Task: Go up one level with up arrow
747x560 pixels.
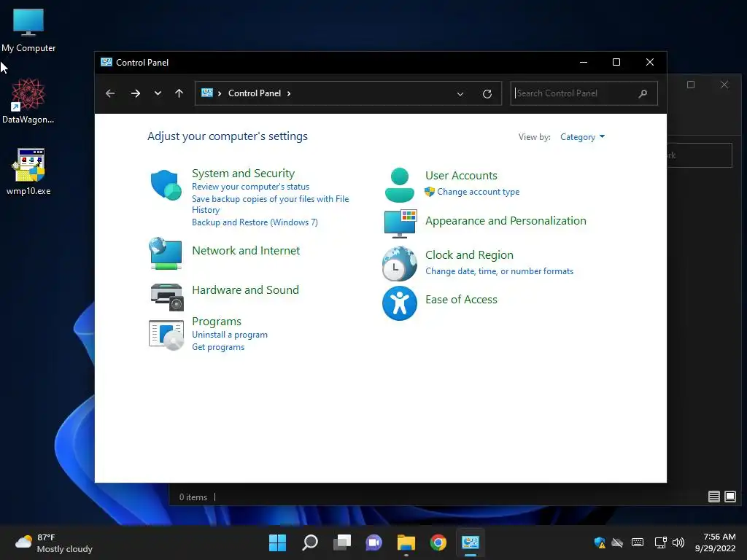Action: click(x=179, y=93)
